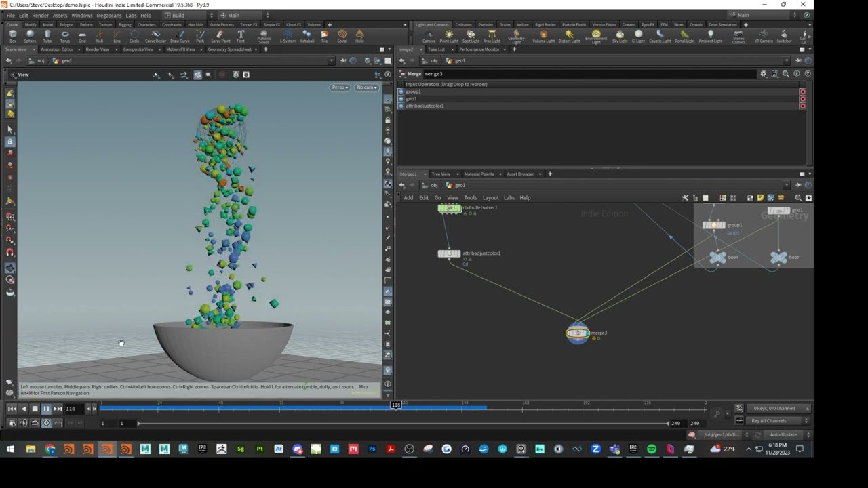Toggle real-time playback on the playbar

click(x=46, y=423)
